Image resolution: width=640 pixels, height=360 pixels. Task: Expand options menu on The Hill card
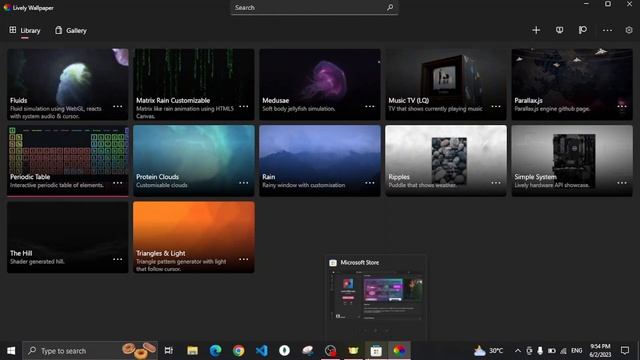(118, 259)
